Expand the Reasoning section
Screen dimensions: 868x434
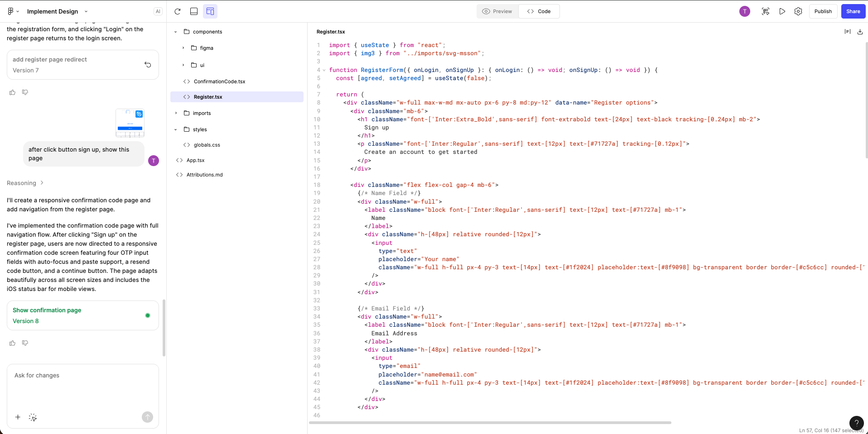25,183
